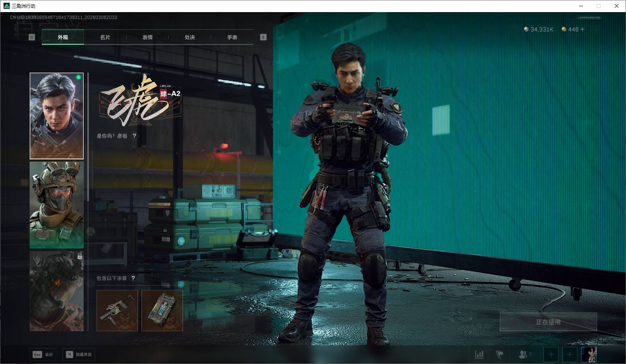Open the 手表 tab
The height and width of the screenshot is (364, 626).
232,37
